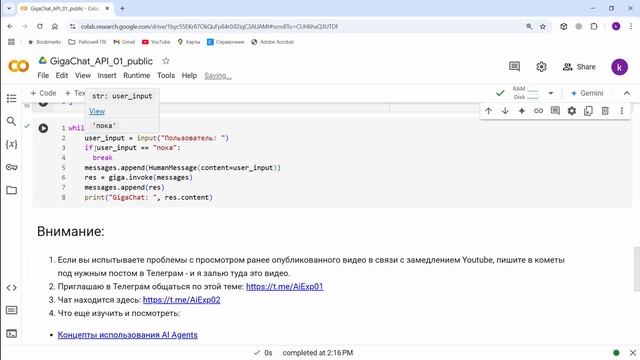Open the YouTube bookmark

click(x=156, y=42)
